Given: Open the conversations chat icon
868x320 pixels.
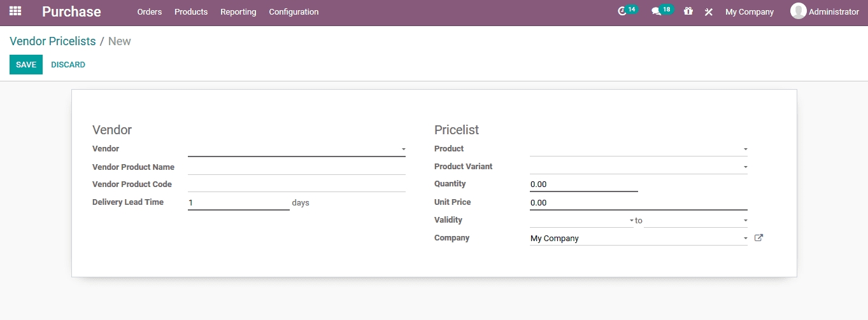Looking at the screenshot, I should pos(657,11).
